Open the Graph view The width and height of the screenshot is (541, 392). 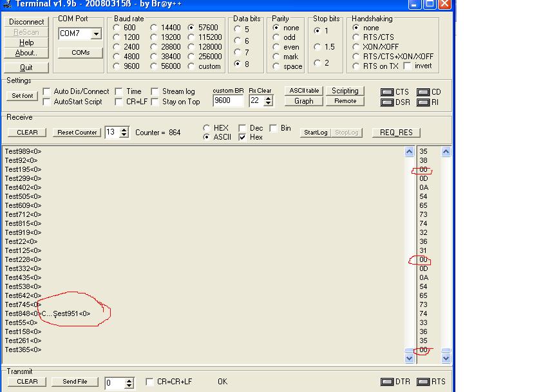coord(304,101)
